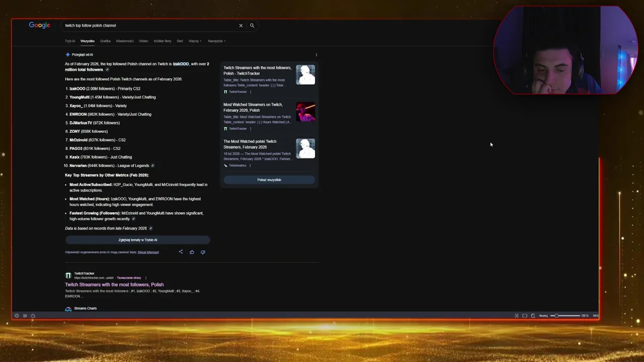The height and width of the screenshot is (362, 644).
Task: Click 'DJMarkusTV (972K followers)' row
Action: tap(95, 123)
